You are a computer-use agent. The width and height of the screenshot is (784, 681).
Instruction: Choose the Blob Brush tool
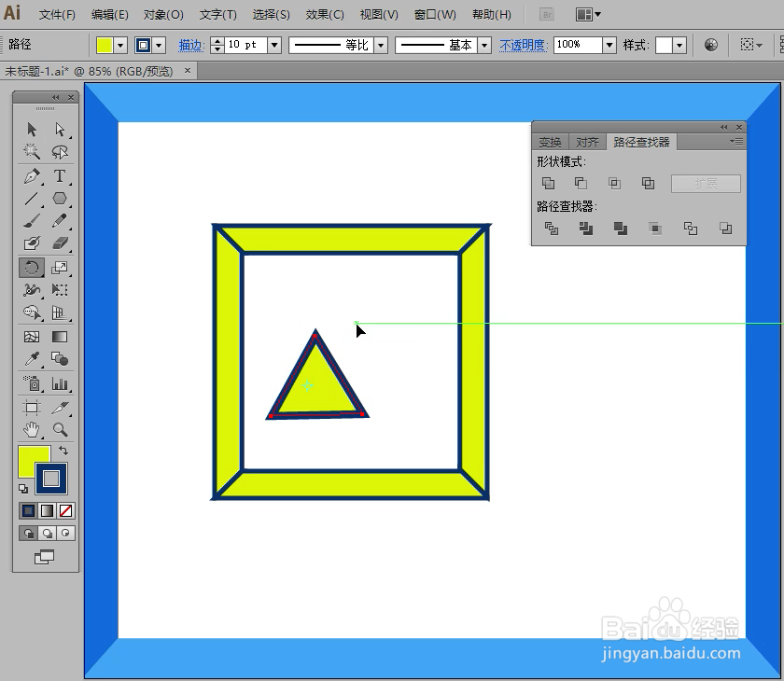[x=32, y=243]
